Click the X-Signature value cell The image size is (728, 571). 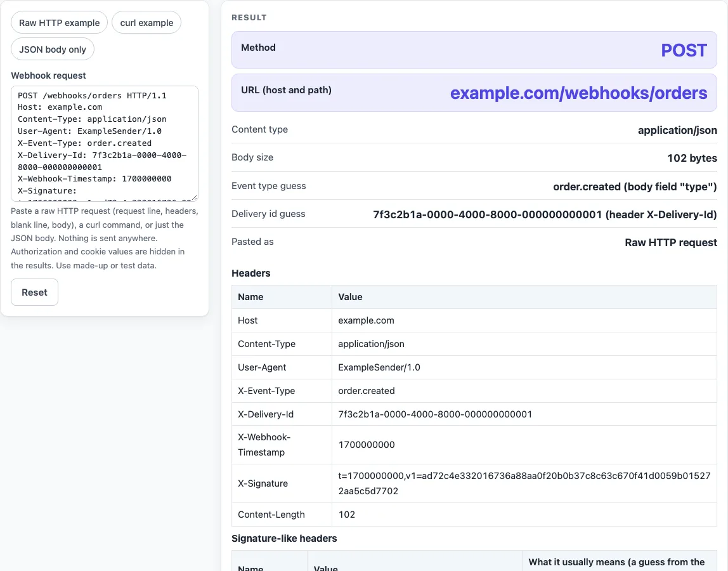(524, 483)
